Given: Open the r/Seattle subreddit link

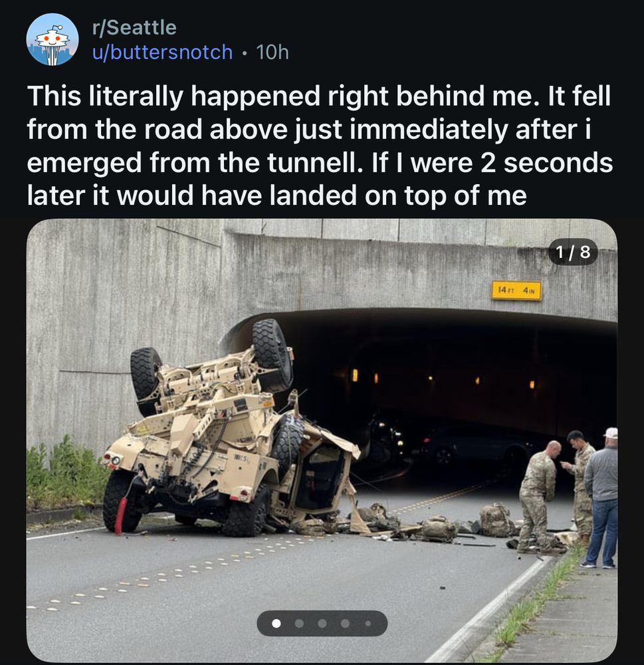Looking at the screenshot, I should pos(134,27).
